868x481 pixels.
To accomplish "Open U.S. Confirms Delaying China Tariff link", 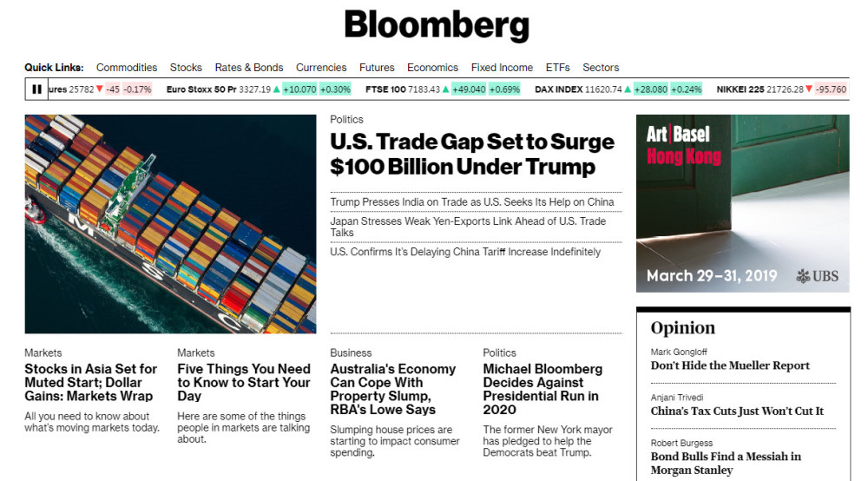I will pos(465,252).
